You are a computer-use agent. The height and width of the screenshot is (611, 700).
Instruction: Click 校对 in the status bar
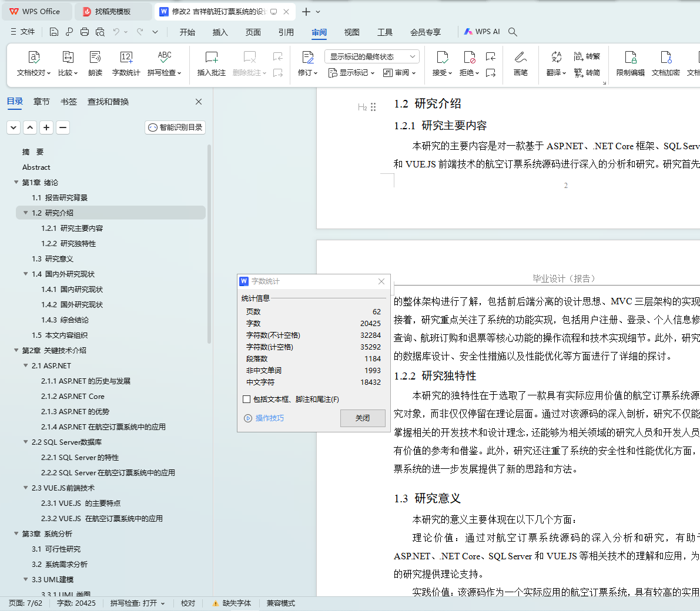(x=188, y=603)
